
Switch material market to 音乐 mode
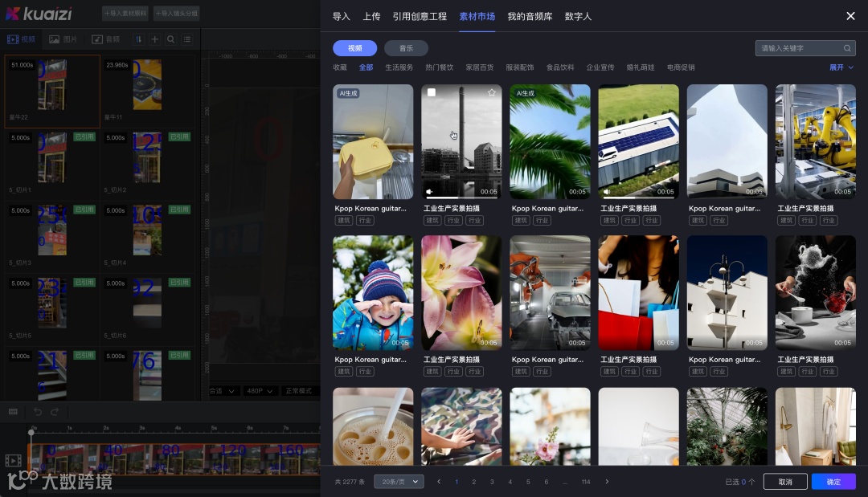point(406,48)
